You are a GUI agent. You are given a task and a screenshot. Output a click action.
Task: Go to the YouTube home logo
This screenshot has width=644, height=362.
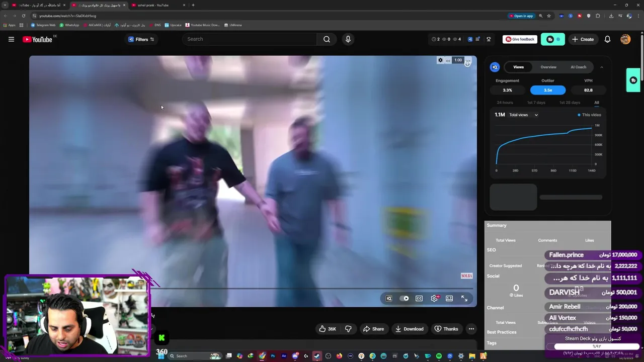coord(37,39)
